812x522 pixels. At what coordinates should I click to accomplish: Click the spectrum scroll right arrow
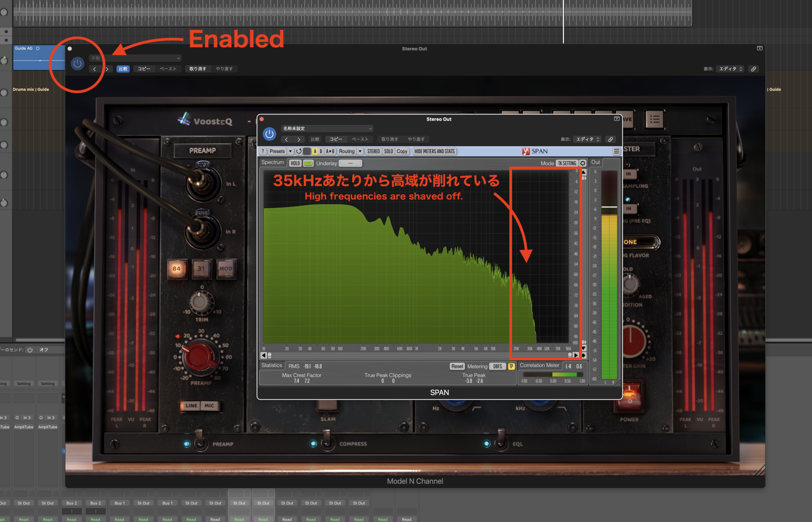pyautogui.click(x=576, y=355)
